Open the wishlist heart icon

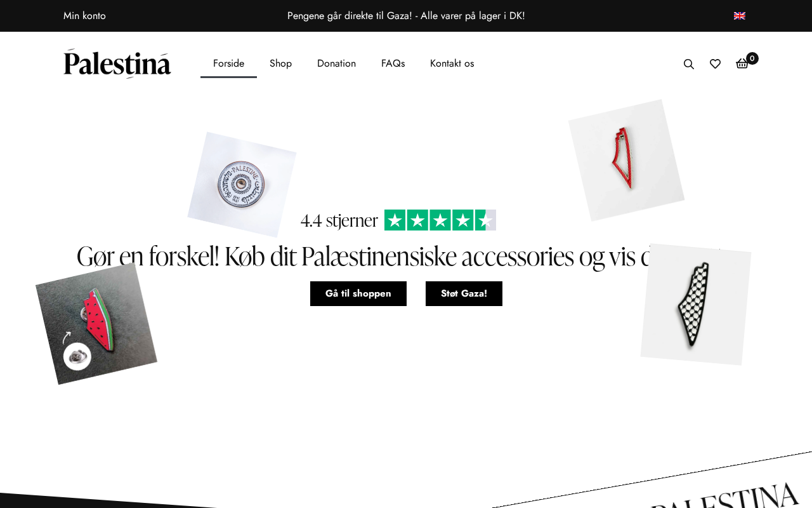coord(715,63)
